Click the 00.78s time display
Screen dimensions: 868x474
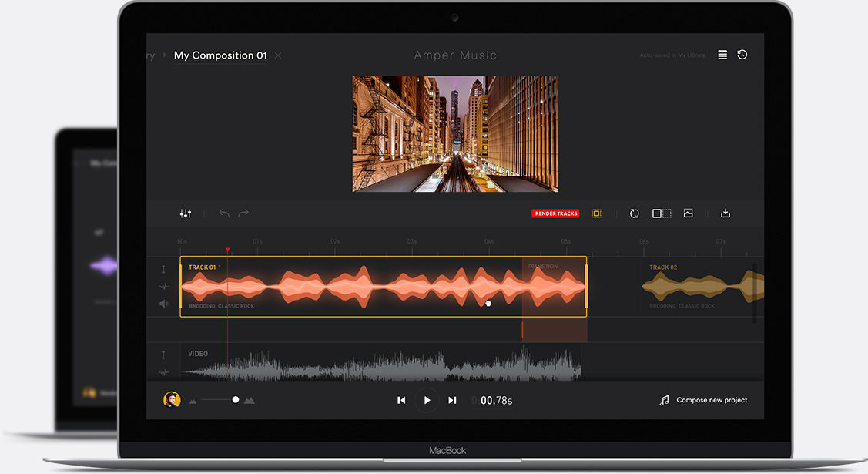[x=492, y=400]
